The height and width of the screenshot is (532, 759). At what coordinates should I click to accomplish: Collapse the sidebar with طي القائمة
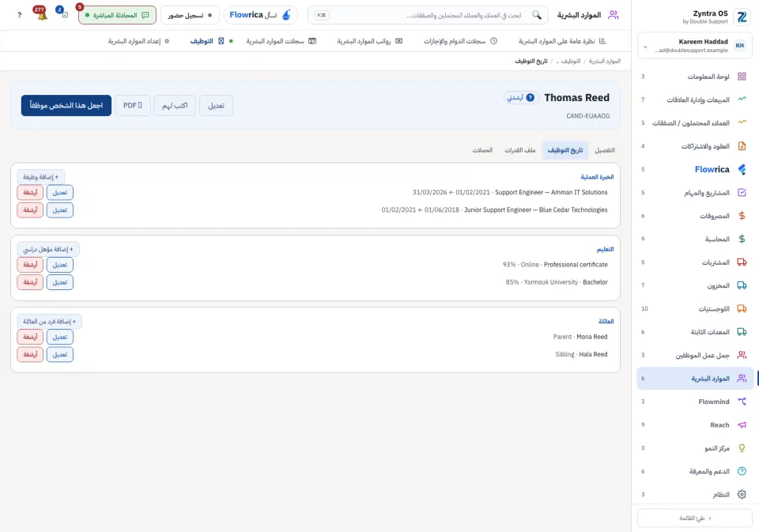click(695, 518)
